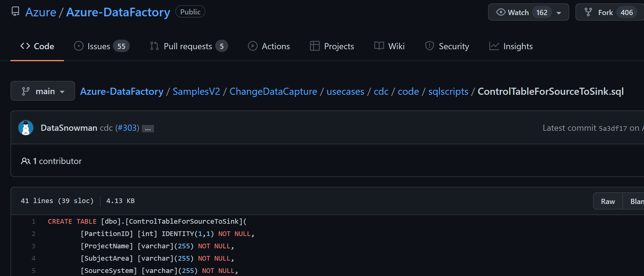644x276 pixels.
Task: Click the Issues count badge 55
Action: pos(121,46)
